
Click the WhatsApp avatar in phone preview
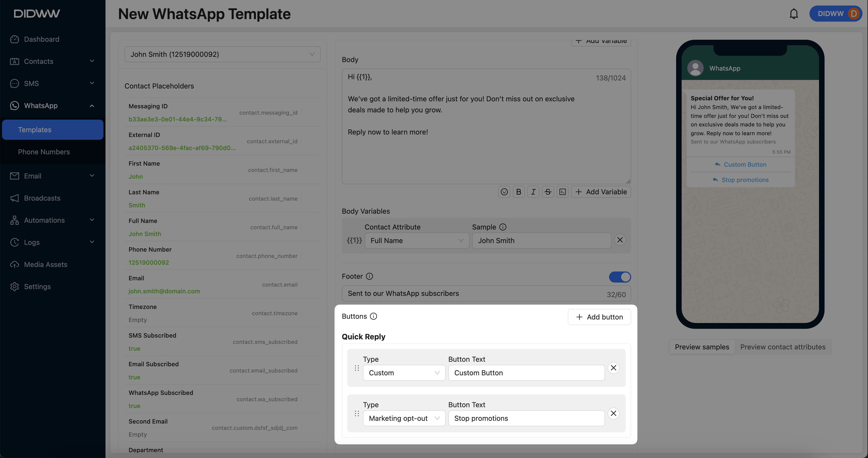pos(695,68)
